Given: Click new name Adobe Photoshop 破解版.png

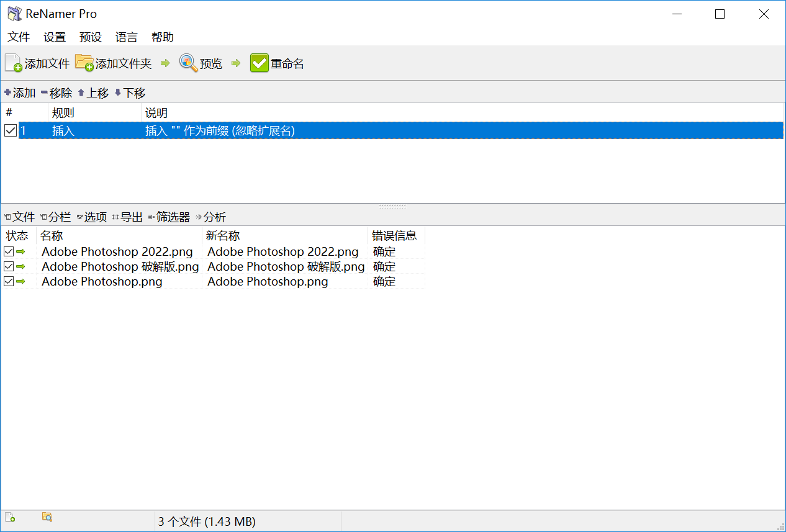Looking at the screenshot, I should pos(286,266).
